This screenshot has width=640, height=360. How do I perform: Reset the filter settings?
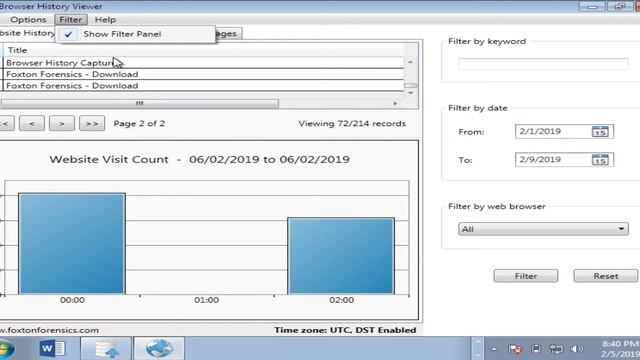(x=606, y=276)
